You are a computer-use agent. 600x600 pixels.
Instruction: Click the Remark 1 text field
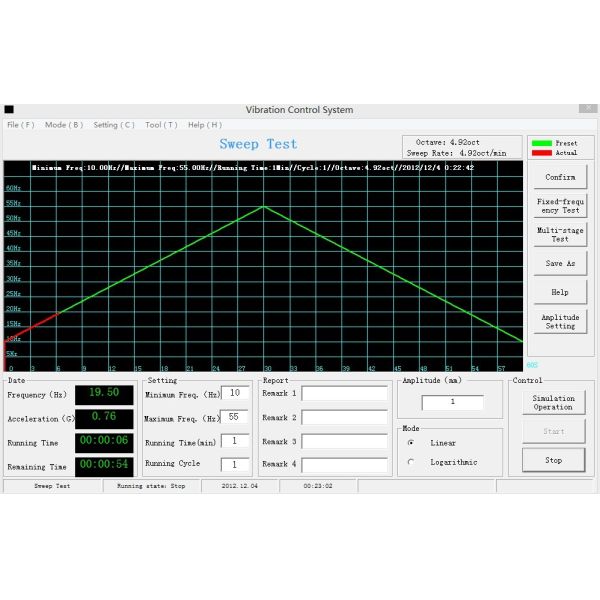coord(344,394)
